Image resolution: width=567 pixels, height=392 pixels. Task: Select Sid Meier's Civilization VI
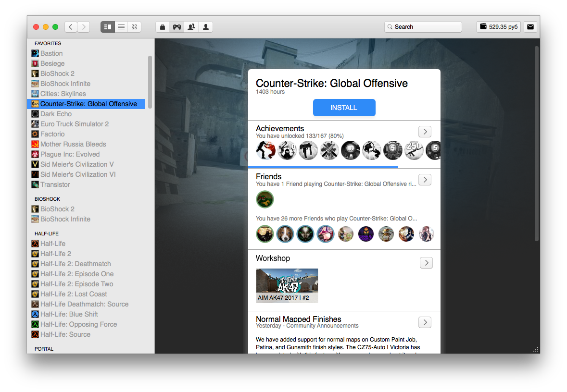(86, 174)
